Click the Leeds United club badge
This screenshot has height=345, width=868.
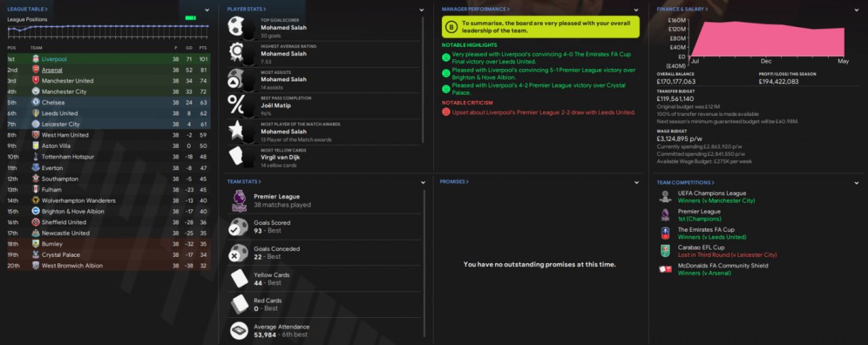pos(35,113)
